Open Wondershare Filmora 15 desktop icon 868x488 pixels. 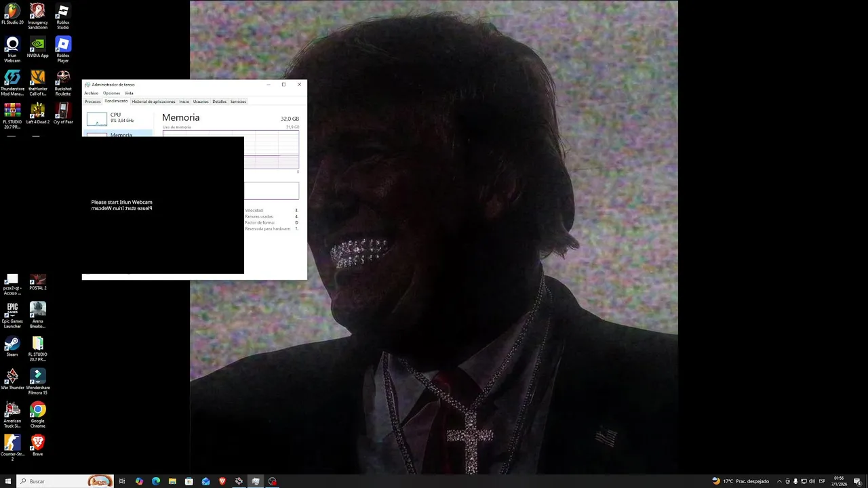(38, 382)
